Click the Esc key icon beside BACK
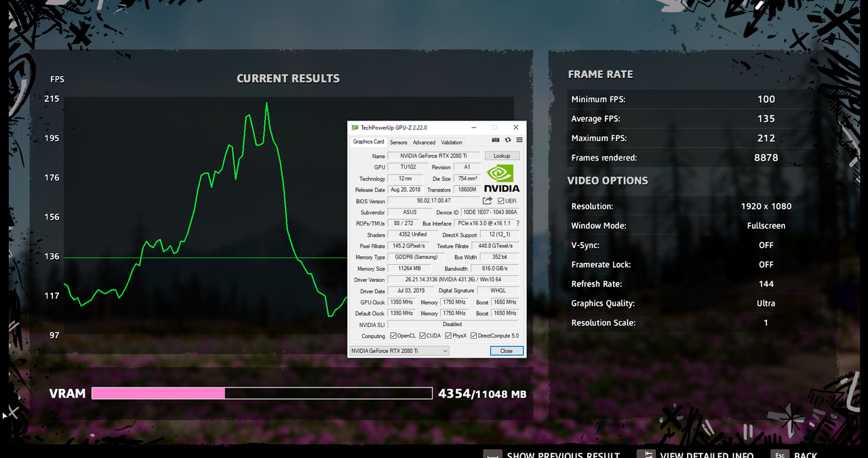 [x=780, y=455]
